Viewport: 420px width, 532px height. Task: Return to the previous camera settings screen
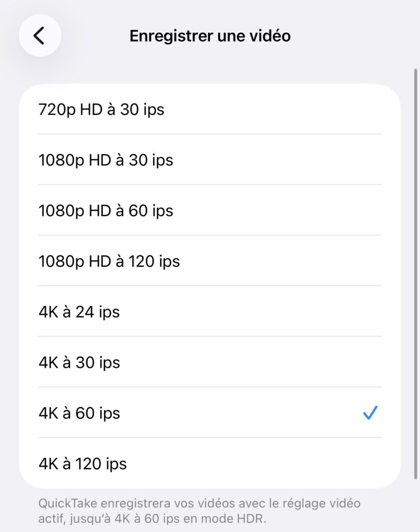40,35
